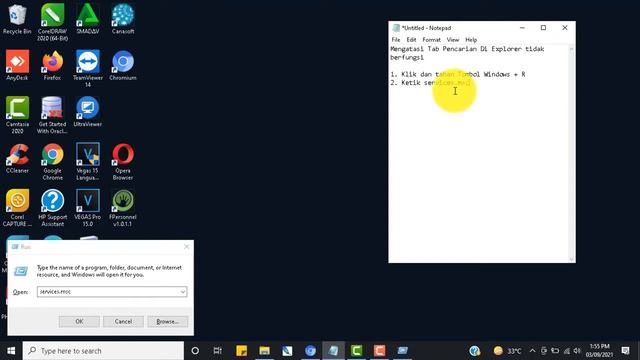Click the text line '1. Klik dan tahan Tombol Windows + R'
Viewport: 640px width, 360px height.
[x=458, y=74]
